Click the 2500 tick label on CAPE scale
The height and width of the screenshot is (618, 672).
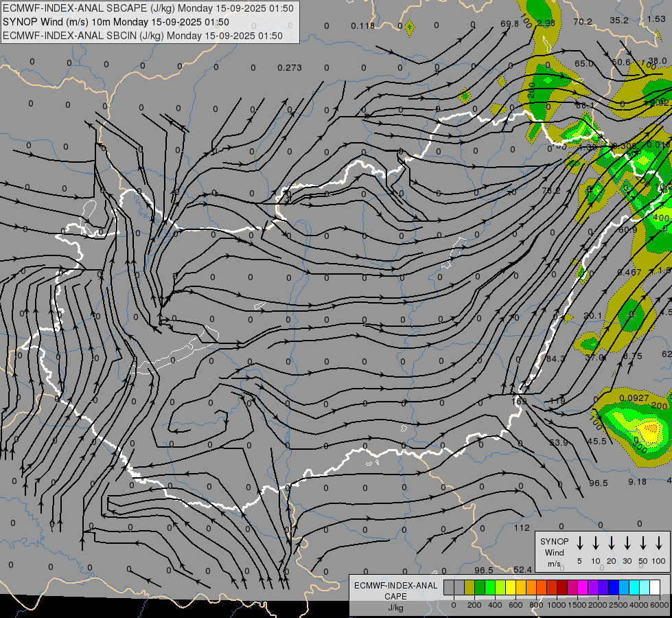tap(618, 605)
